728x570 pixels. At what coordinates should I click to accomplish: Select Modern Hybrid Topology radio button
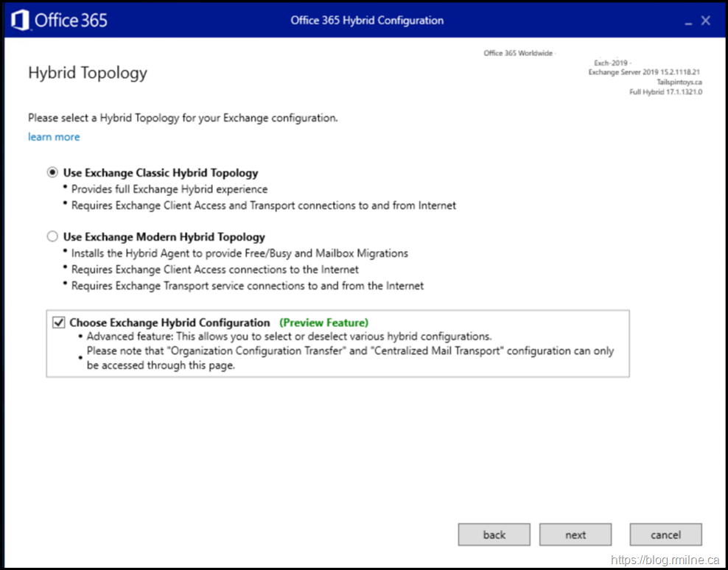tap(52, 237)
